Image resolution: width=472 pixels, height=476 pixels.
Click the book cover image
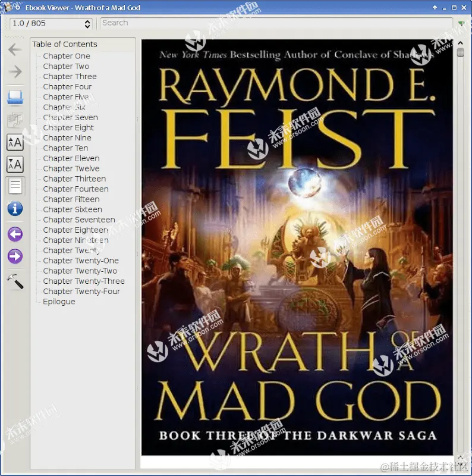297,248
